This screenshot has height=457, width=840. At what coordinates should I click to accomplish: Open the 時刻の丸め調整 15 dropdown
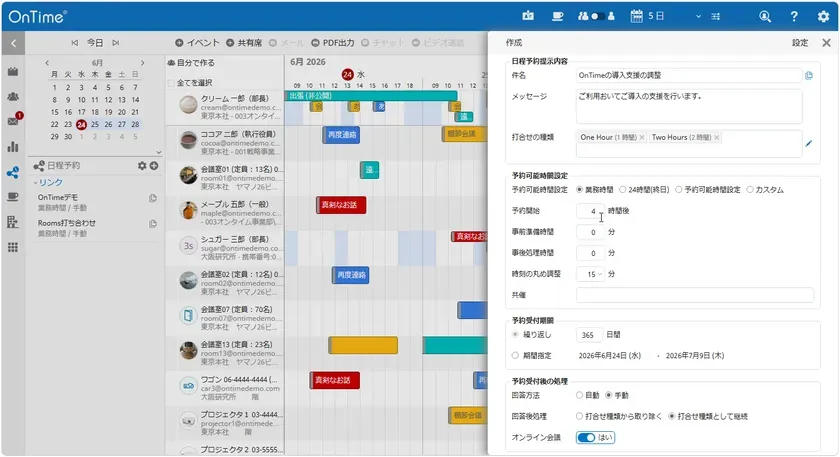[x=590, y=274]
